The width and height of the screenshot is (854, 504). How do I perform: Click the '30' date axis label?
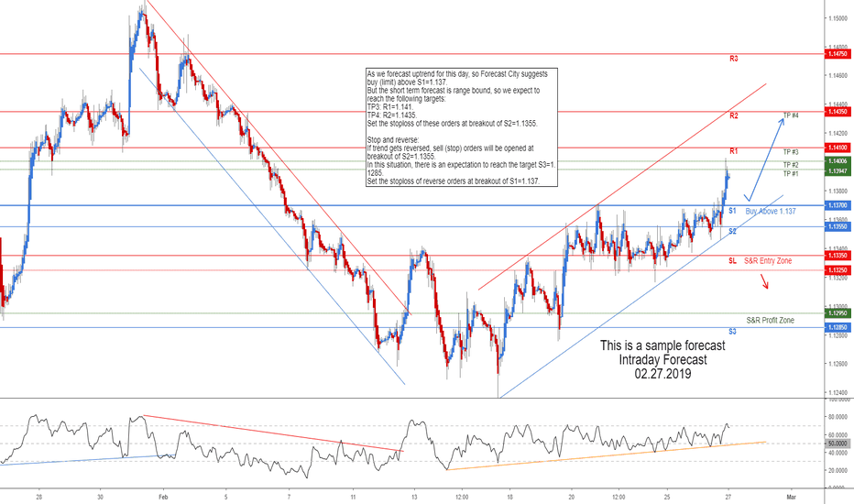click(100, 497)
